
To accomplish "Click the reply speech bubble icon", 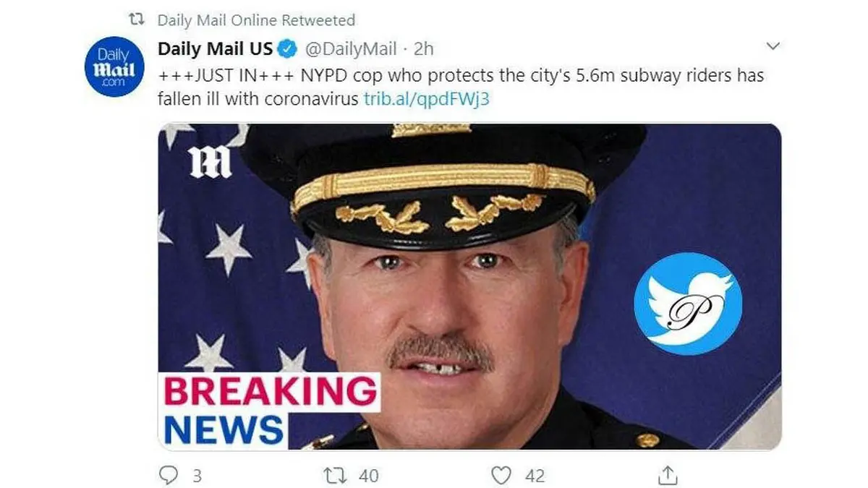I will tap(169, 475).
